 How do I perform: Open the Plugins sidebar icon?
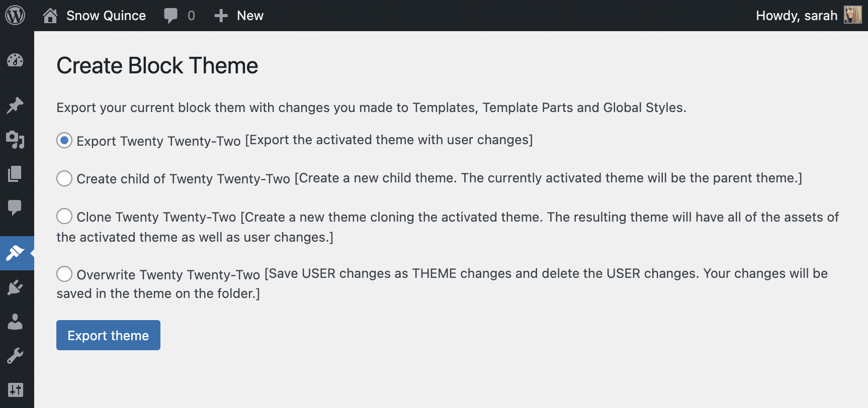15,287
